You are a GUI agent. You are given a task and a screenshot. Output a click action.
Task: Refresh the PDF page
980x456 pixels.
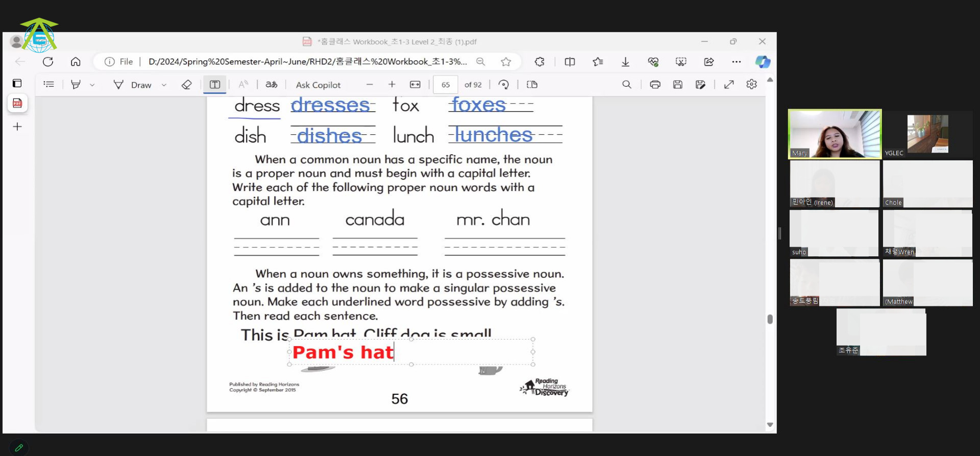(48, 62)
